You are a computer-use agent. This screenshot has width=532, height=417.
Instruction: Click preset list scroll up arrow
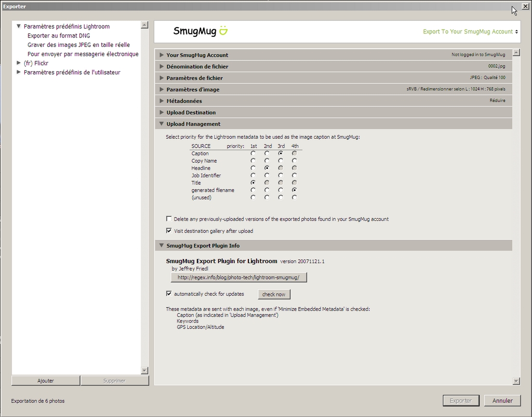coord(144,25)
